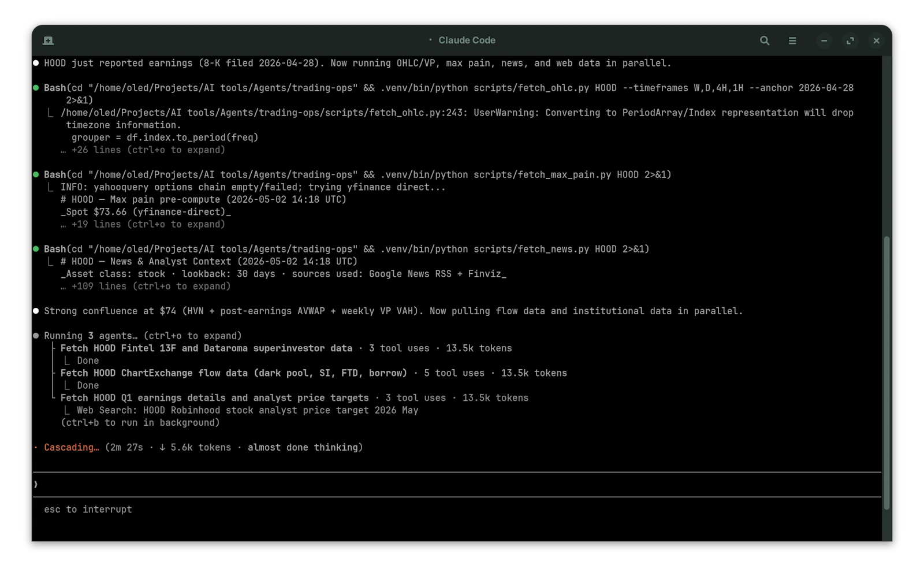This screenshot has height=580, width=924.
Task: Open the new tab icon in title bar
Action: point(49,40)
